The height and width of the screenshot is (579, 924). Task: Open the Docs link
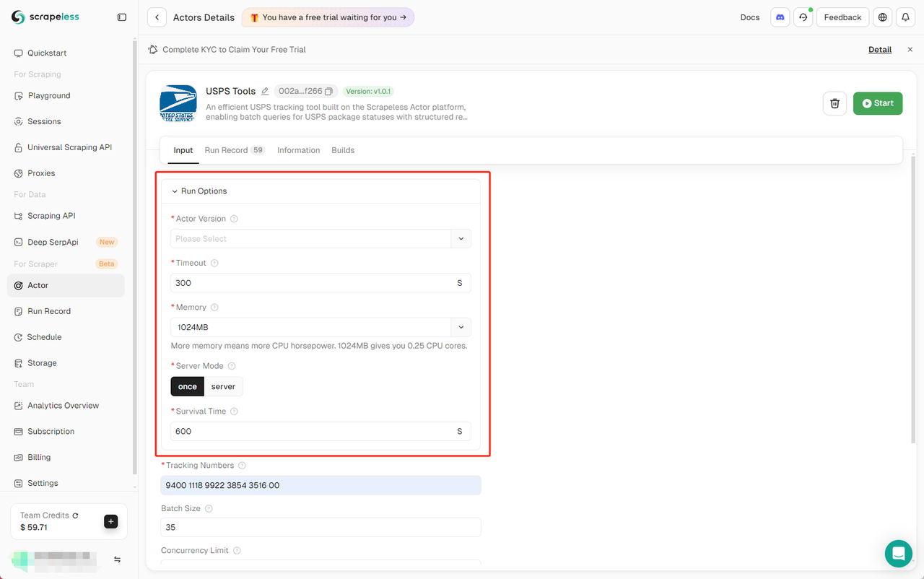point(750,17)
